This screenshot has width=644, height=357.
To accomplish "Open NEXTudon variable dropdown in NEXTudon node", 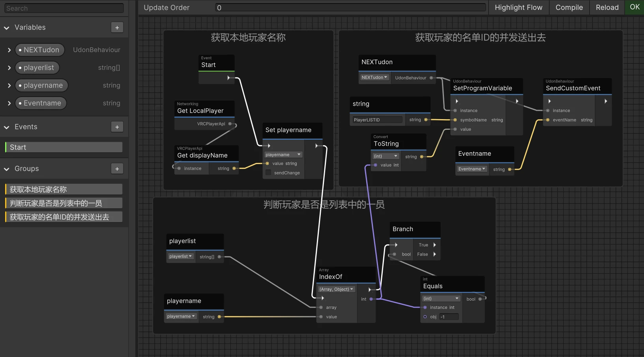I will pos(374,77).
